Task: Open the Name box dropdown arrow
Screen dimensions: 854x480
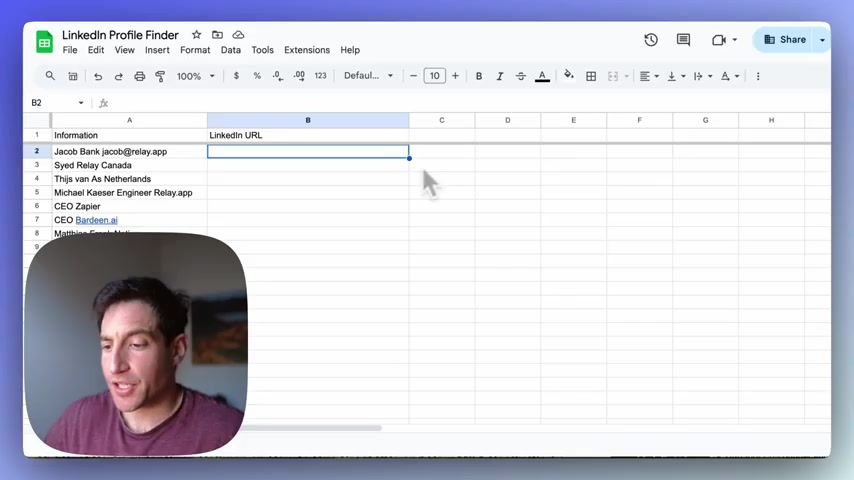Action: [x=81, y=102]
